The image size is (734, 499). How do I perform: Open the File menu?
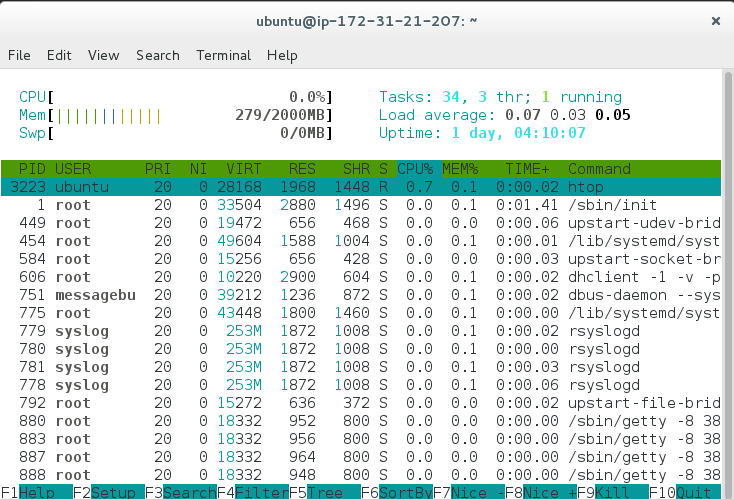tap(19, 55)
